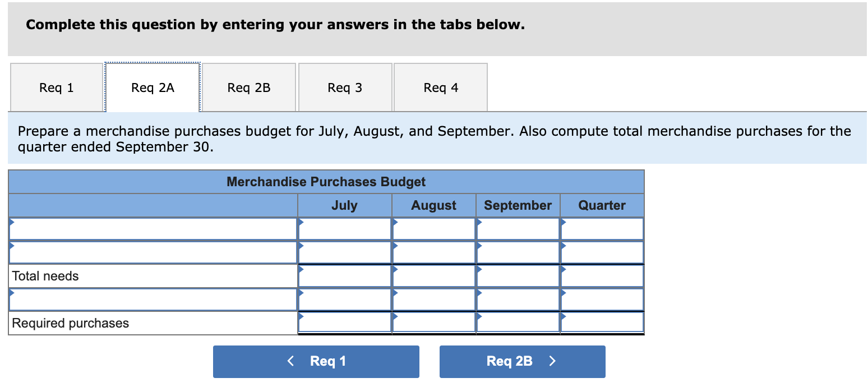868x387 pixels.
Task: Go to the Req 4 tab
Action: [x=441, y=87]
